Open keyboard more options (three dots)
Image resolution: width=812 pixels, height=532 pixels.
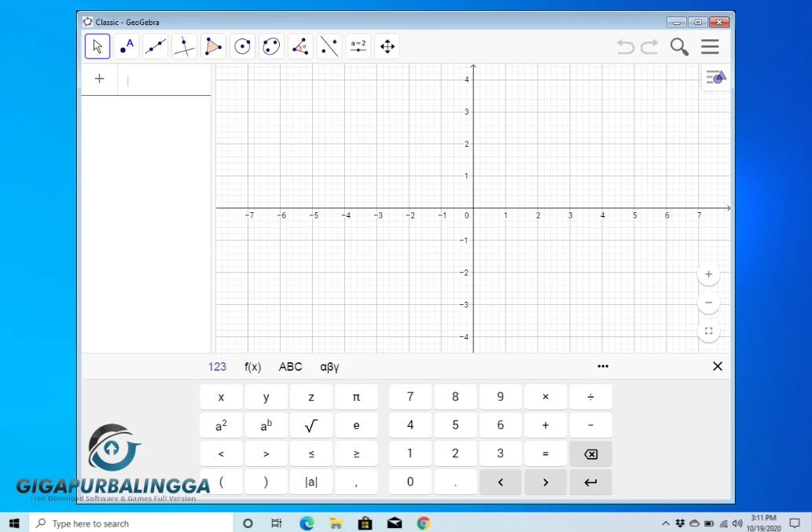[x=603, y=366]
